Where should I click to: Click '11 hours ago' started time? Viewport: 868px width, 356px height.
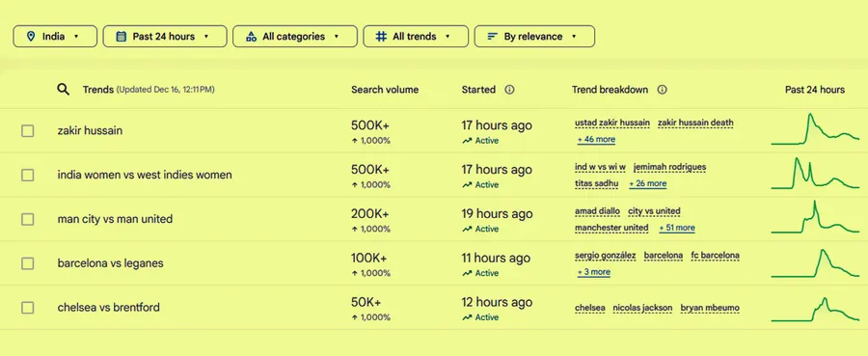coord(496,258)
